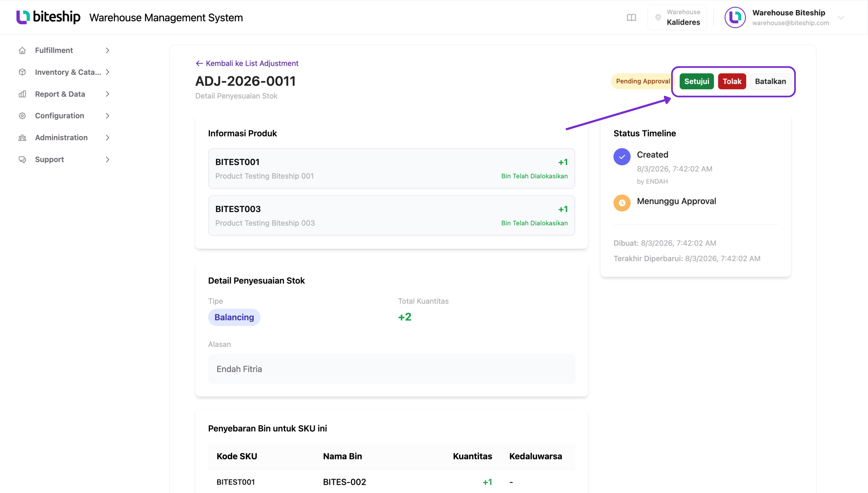Open the Warehouse Kalideres selector

pyautogui.click(x=677, y=17)
